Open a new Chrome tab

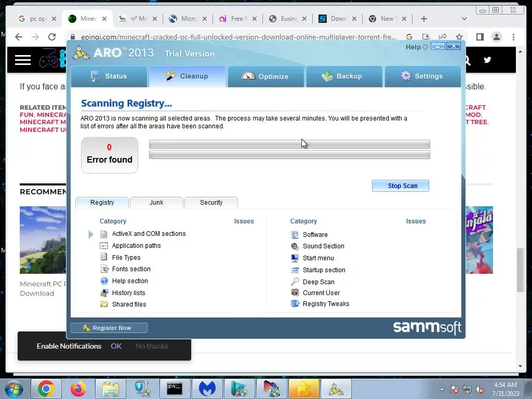(x=424, y=19)
